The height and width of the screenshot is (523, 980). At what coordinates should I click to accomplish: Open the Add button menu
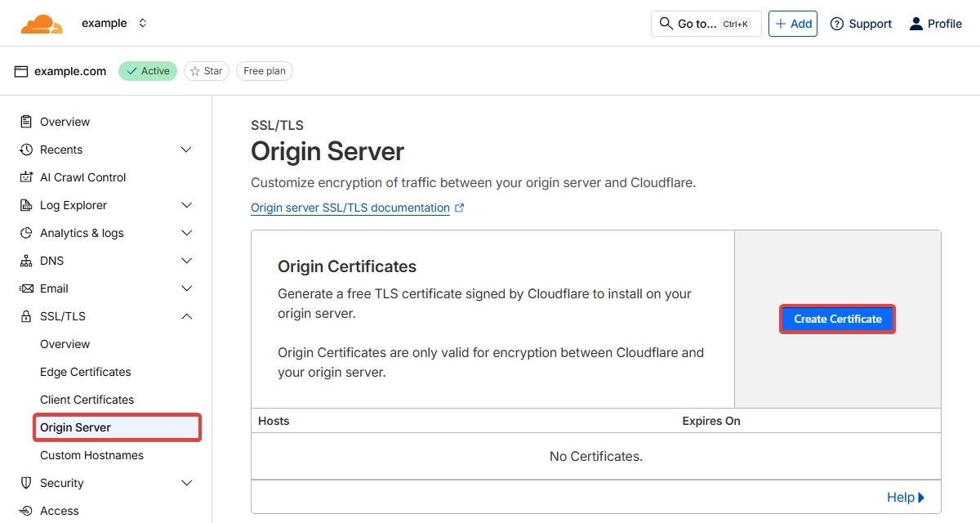(x=793, y=24)
